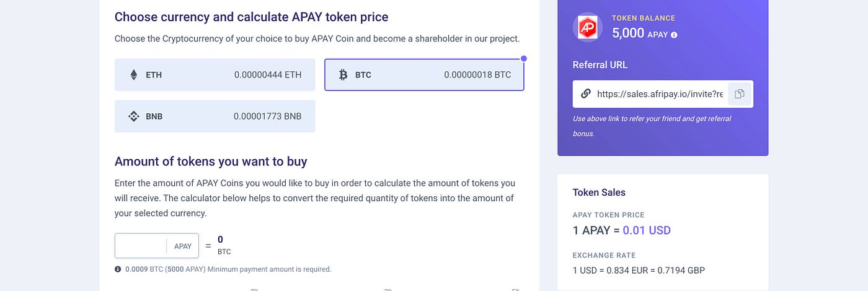Click the AfriPay AP token logo
The image size is (868, 291).
pyautogui.click(x=586, y=27)
